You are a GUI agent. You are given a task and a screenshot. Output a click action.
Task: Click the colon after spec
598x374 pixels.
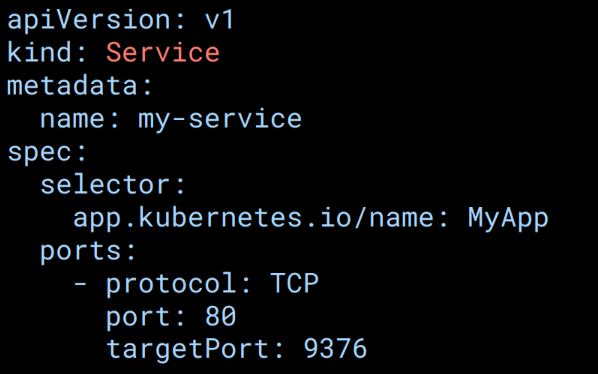(x=81, y=153)
